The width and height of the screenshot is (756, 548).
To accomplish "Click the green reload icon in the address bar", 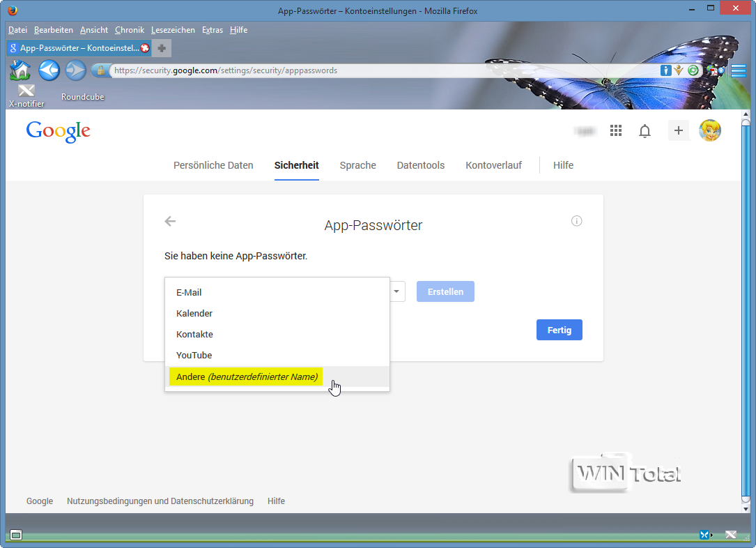I will [x=693, y=70].
